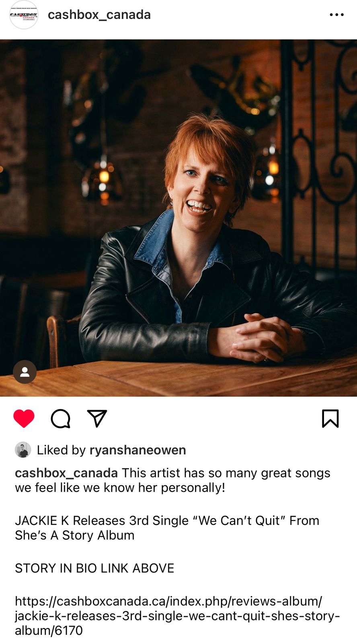Tap the bold cashbox_canada name in caption
Image resolution: width=357 pixels, height=644 pixels.
[66, 473]
